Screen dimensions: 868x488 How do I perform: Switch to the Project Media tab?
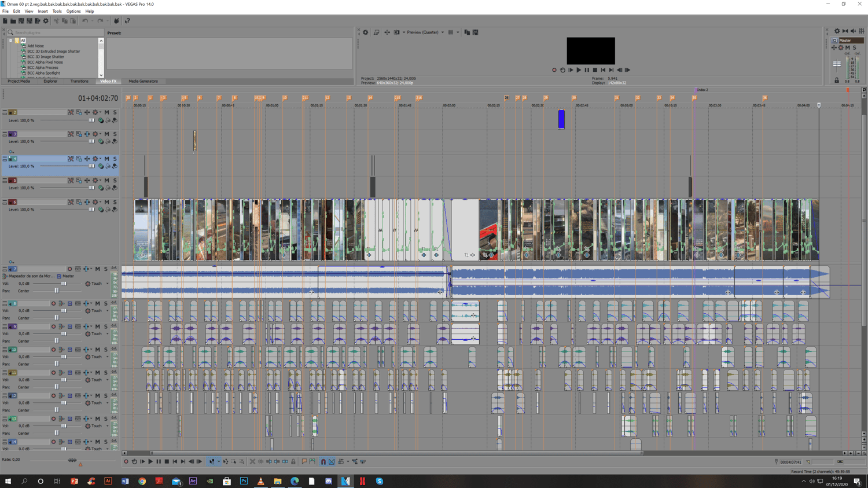(x=19, y=82)
